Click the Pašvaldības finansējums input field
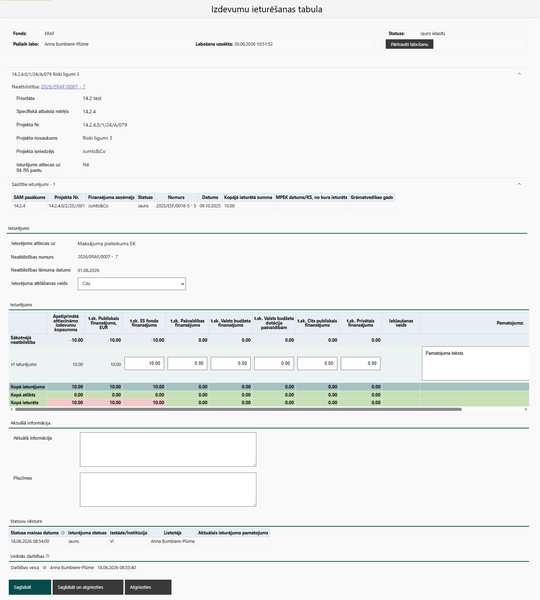This screenshot has width=540, height=600. coord(187,364)
